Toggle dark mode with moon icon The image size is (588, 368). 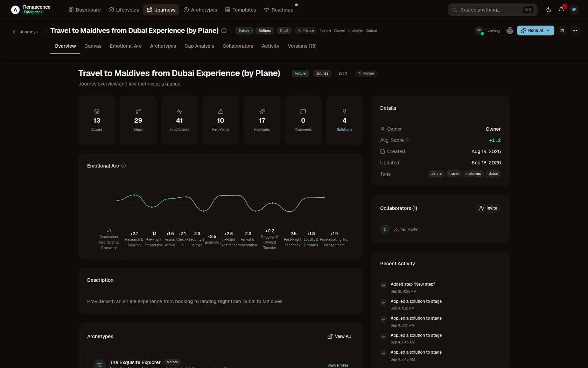[x=548, y=10]
